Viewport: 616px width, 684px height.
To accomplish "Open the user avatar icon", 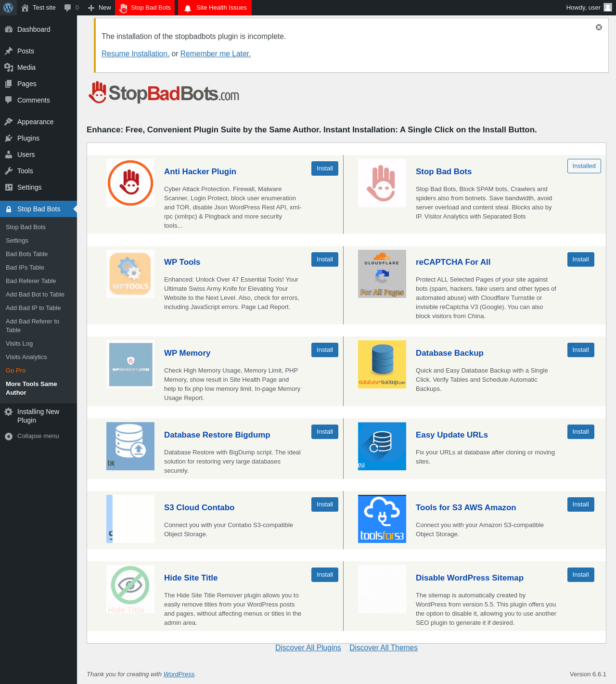I will [608, 7].
